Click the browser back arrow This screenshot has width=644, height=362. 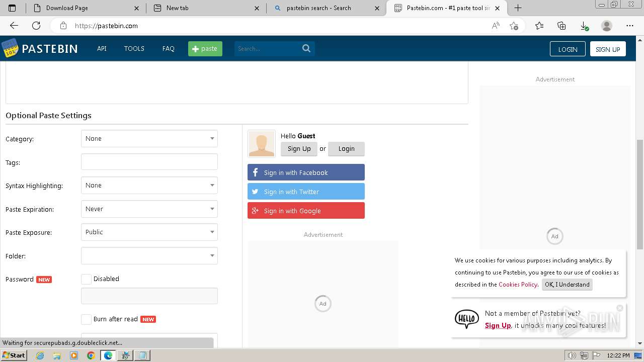[14, 26]
